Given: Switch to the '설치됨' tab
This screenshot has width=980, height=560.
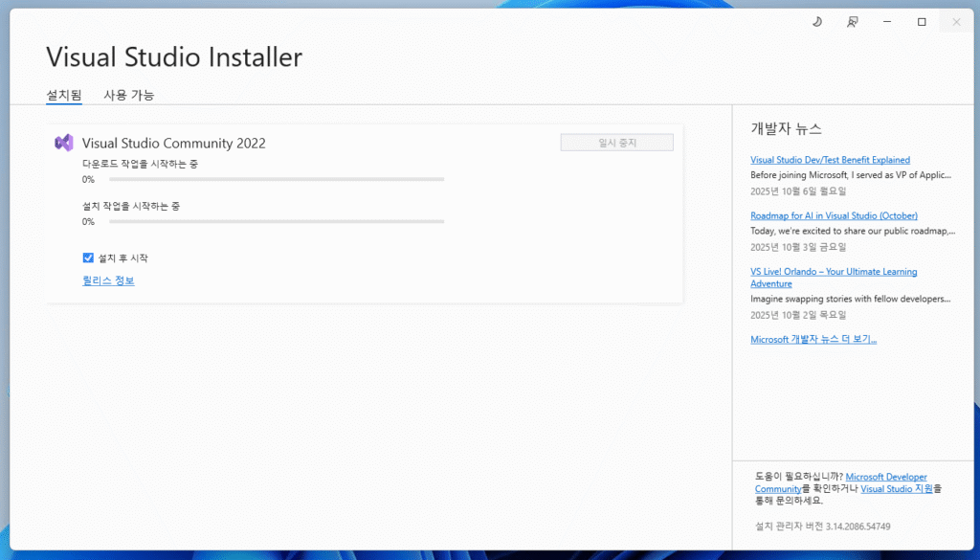Looking at the screenshot, I should [64, 95].
